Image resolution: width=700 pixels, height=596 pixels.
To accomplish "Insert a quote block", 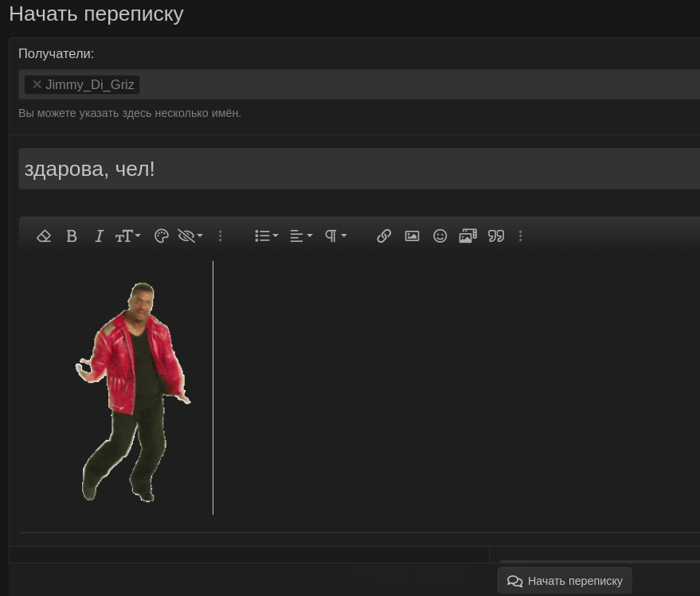I will tap(496, 236).
